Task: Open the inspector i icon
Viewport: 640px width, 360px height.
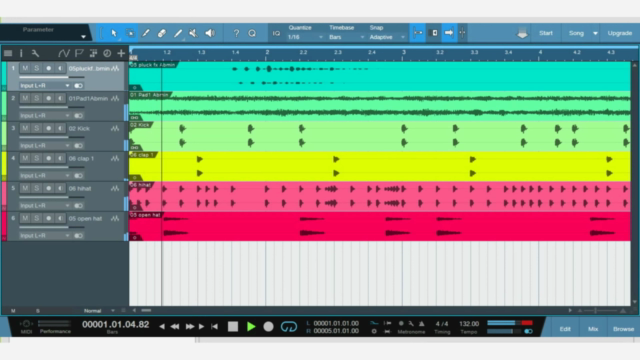Action: [21, 53]
